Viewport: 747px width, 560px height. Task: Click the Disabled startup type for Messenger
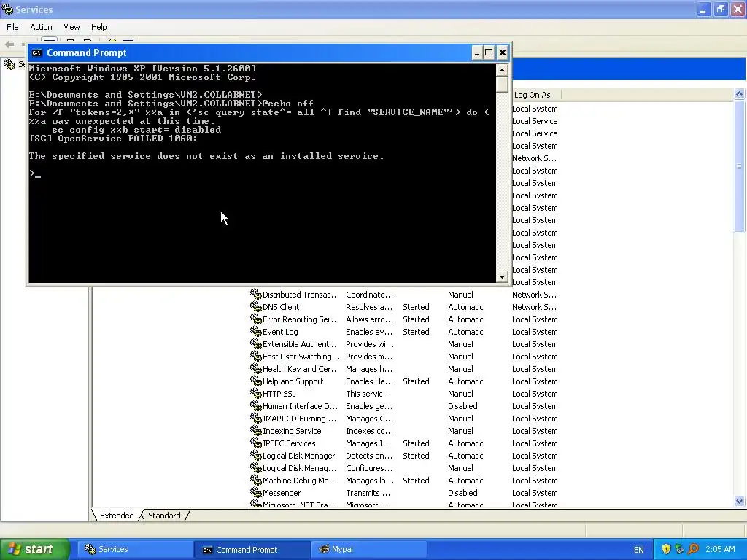click(x=462, y=493)
